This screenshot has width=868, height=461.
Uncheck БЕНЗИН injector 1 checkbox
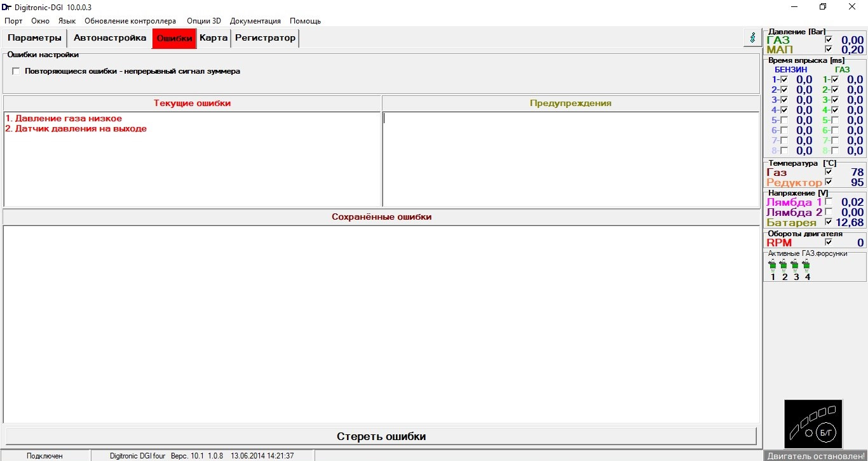[x=784, y=79]
